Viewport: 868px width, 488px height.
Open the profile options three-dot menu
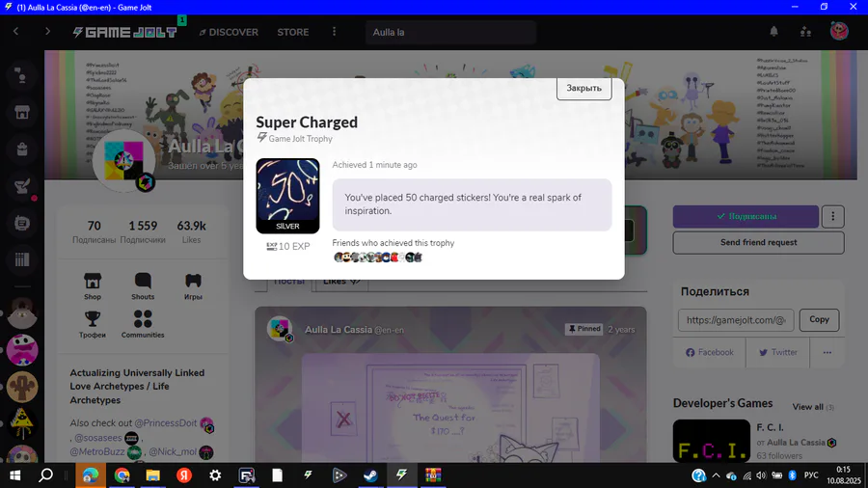(x=833, y=216)
